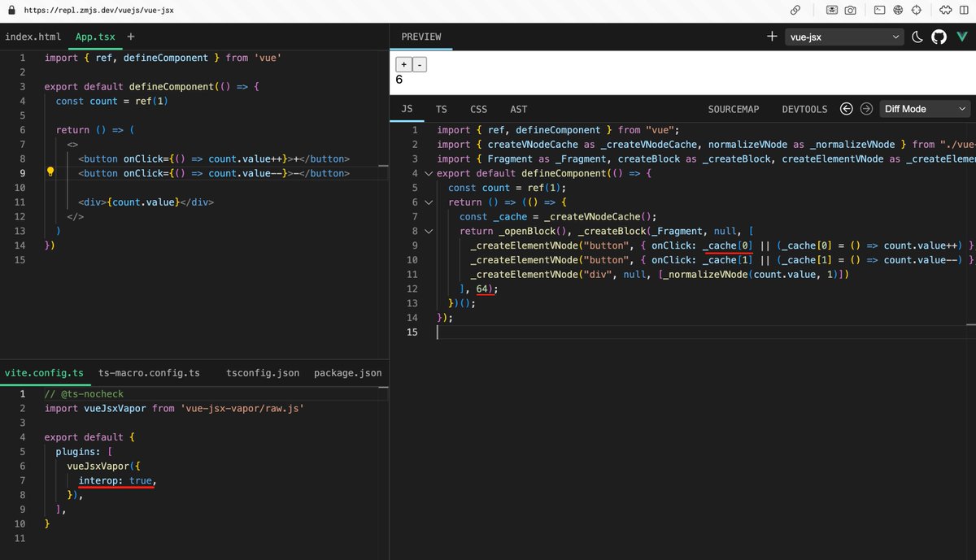Viewport: 976px width, 560px height.
Task: Click the crosshair target icon in browser toolbar
Action: 916,11
